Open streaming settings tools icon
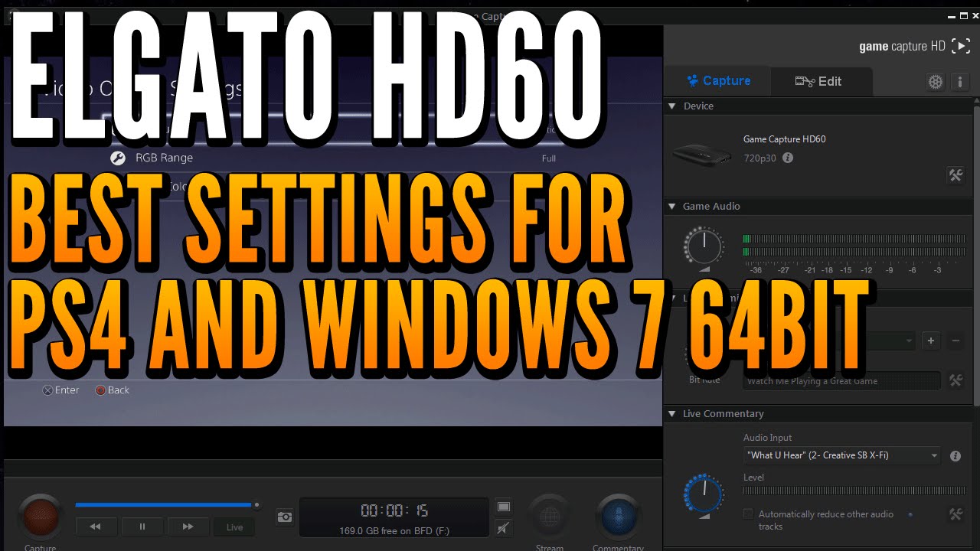The height and width of the screenshot is (551, 980). pos(955,380)
